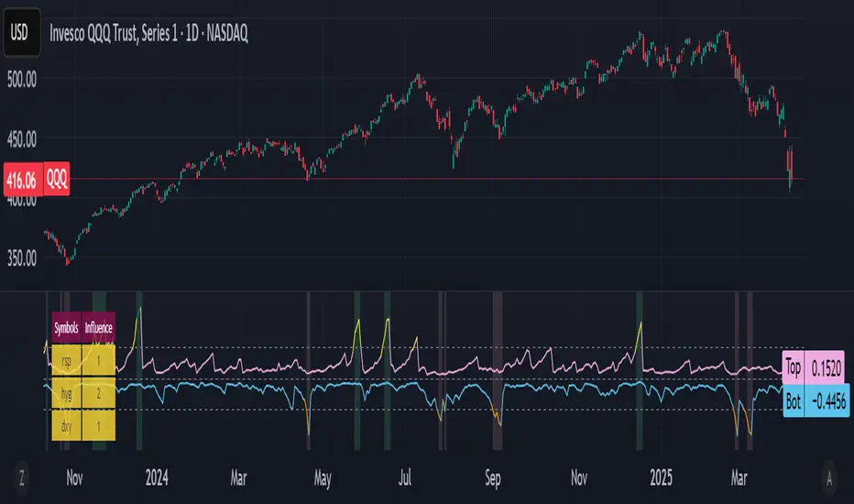Click the Jul time axis label

click(405, 477)
